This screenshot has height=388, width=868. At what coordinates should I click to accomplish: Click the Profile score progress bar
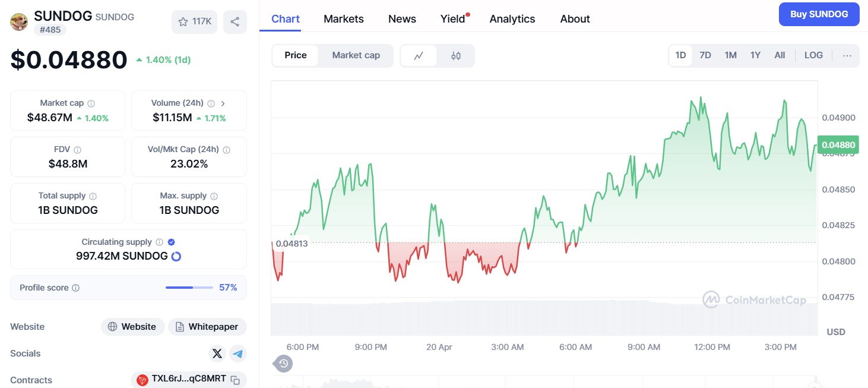point(189,288)
